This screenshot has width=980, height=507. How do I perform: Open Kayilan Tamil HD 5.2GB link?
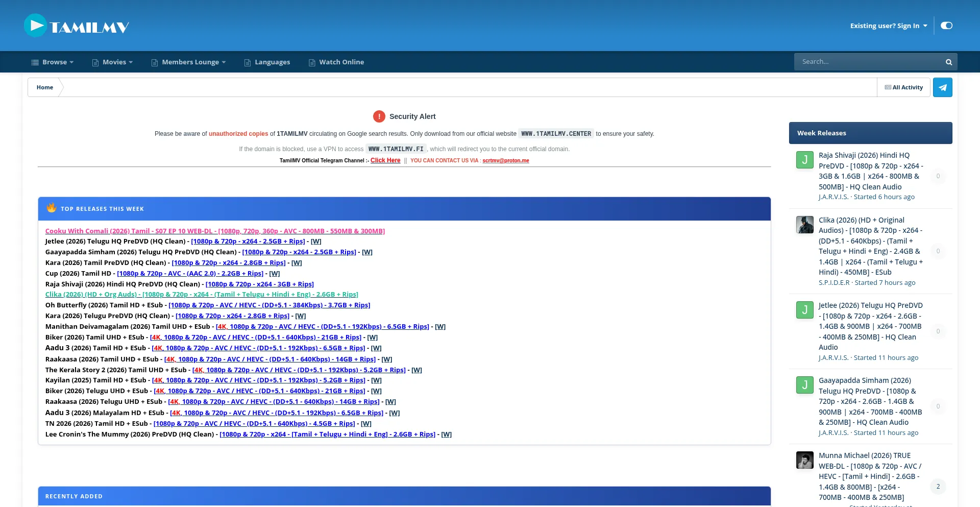click(259, 380)
